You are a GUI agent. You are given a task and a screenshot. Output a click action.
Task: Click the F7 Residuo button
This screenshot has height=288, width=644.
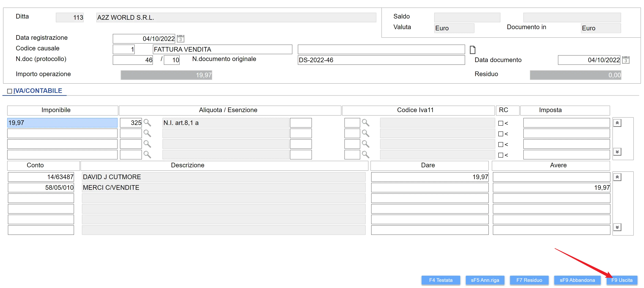pos(529,280)
